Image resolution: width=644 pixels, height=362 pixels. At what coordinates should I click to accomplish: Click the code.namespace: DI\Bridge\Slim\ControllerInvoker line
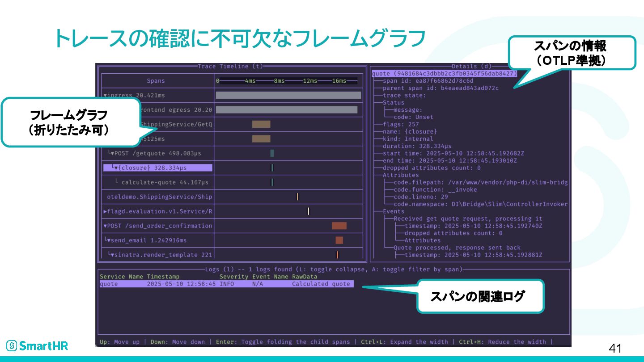pyautogui.click(x=481, y=204)
